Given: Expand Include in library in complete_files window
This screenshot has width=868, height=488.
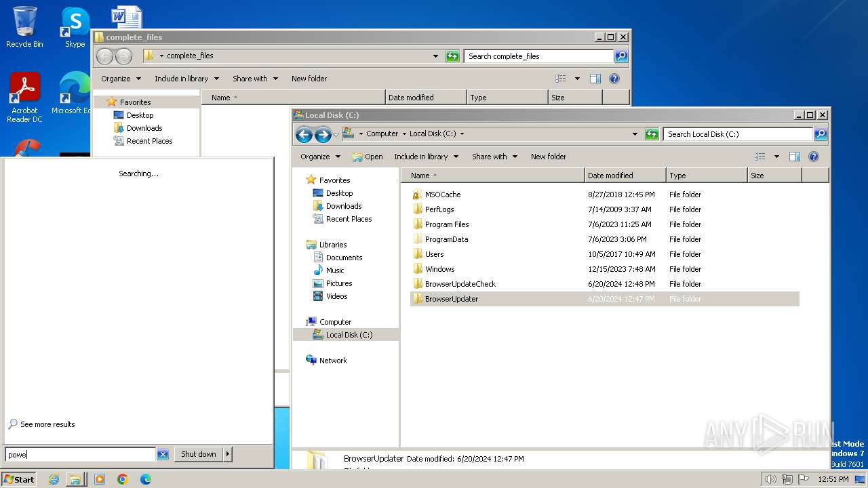Looking at the screenshot, I should (x=186, y=79).
